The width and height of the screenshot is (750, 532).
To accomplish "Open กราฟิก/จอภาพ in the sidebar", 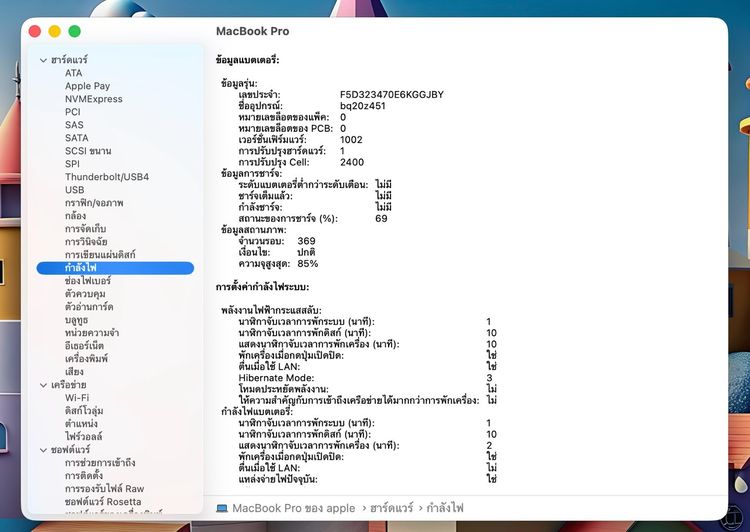I will (94, 203).
